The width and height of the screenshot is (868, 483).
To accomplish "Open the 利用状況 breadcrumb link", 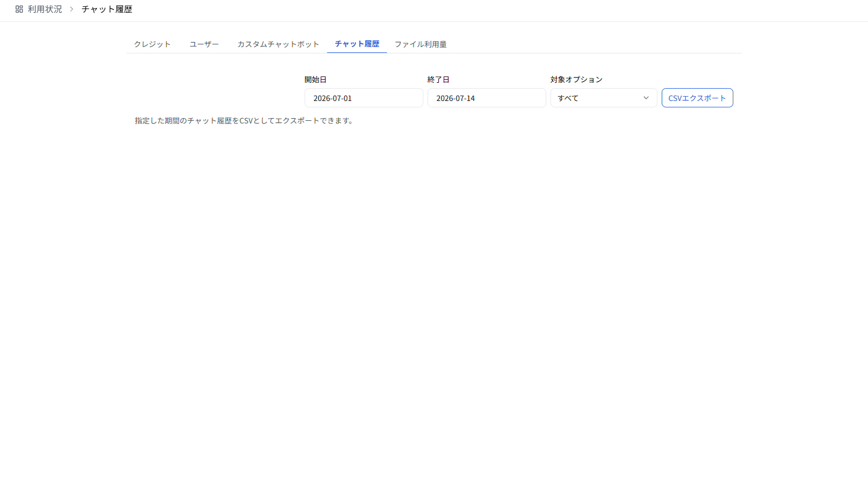I will [45, 9].
